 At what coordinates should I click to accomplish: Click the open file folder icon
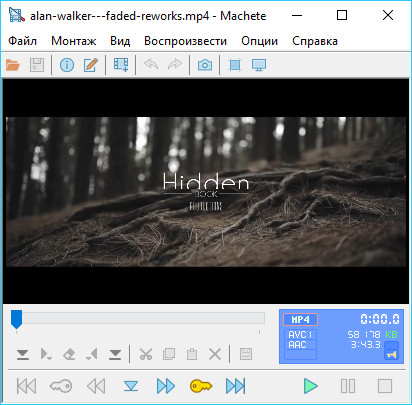(x=13, y=65)
